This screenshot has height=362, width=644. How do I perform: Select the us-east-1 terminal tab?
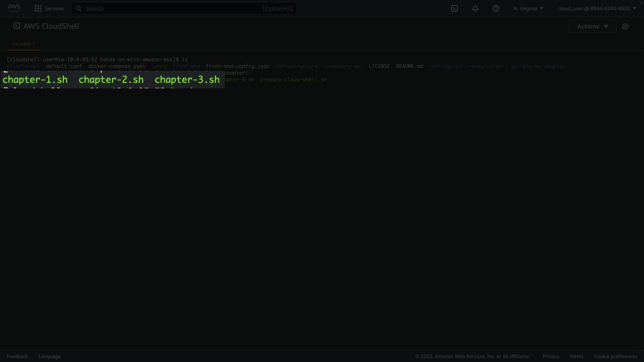24,44
